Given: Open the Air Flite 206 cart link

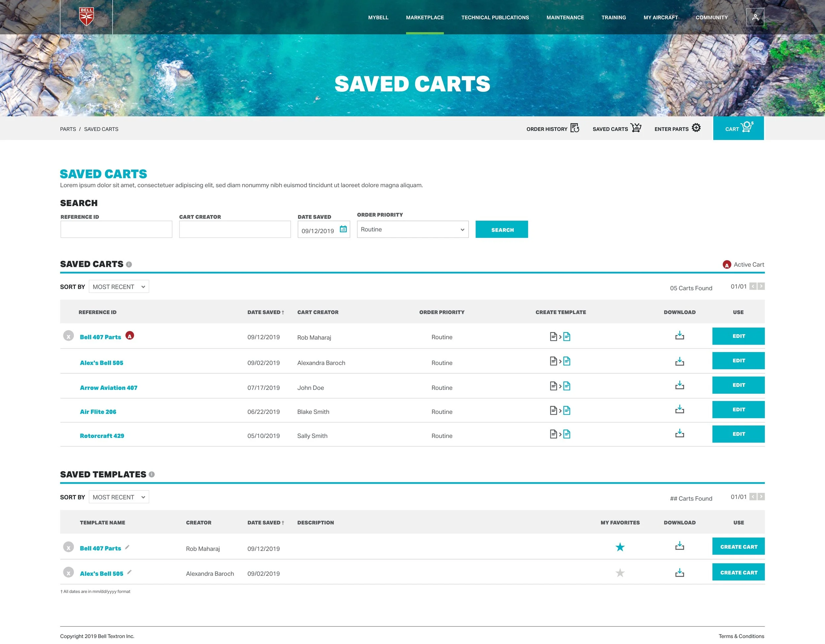Looking at the screenshot, I should [98, 412].
